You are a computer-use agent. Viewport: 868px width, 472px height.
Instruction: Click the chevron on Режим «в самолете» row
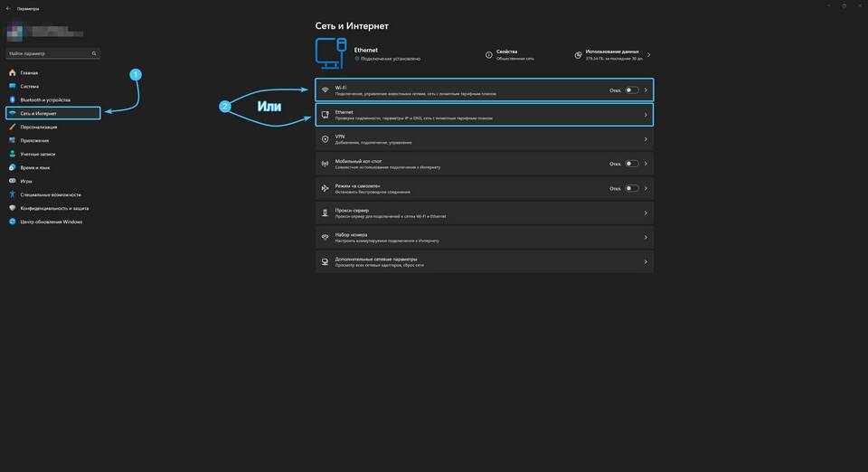tap(646, 188)
